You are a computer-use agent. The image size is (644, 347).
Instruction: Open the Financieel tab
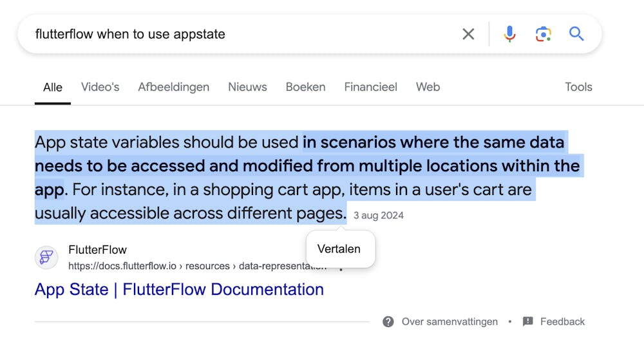point(370,87)
